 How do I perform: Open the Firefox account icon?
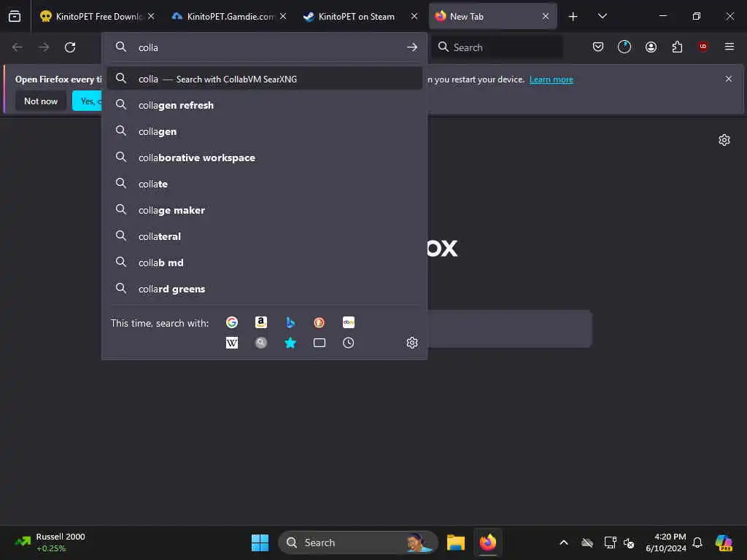[x=651, y=47]
